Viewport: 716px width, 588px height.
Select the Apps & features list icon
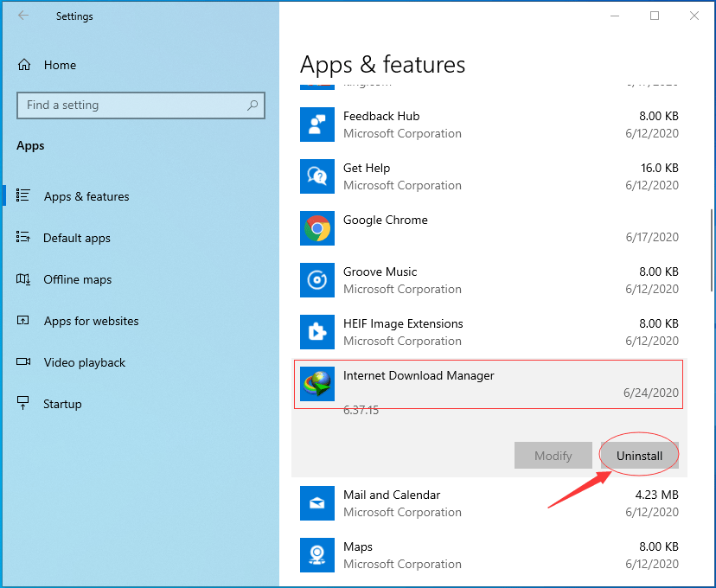point(22,195)
